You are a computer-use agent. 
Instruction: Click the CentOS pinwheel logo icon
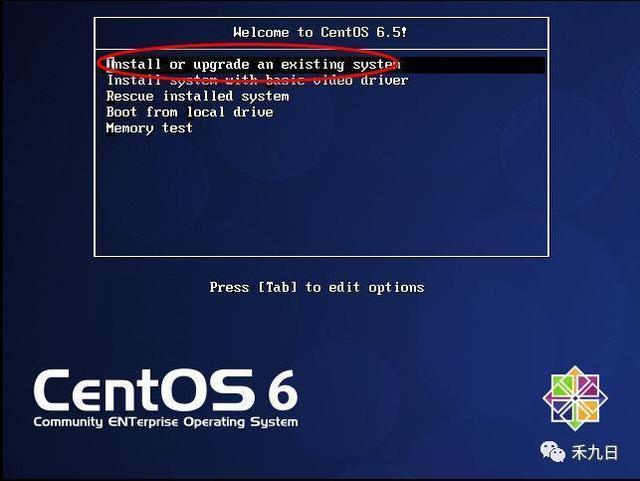click(575, 398)
